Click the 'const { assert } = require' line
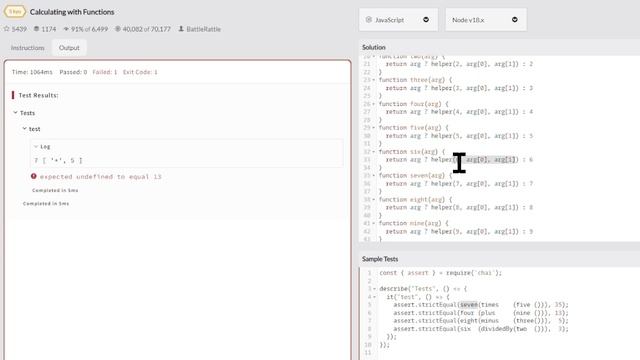The image size is (640, 360). (440, 273)
